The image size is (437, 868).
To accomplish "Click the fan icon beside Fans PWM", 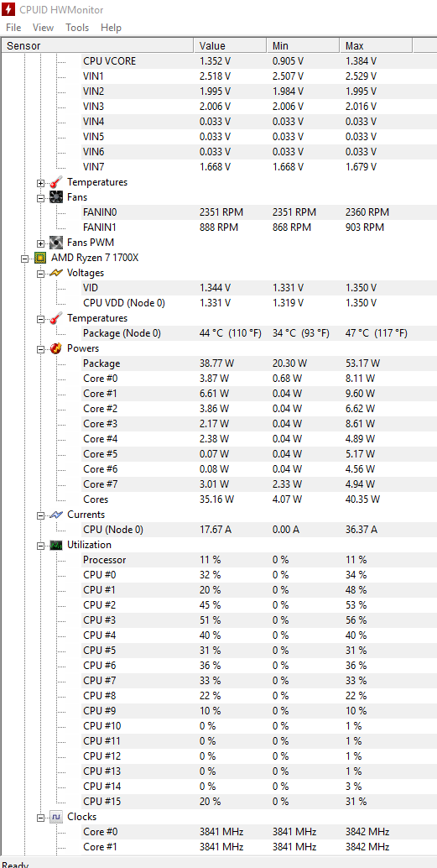I will (x=56, y=242).
